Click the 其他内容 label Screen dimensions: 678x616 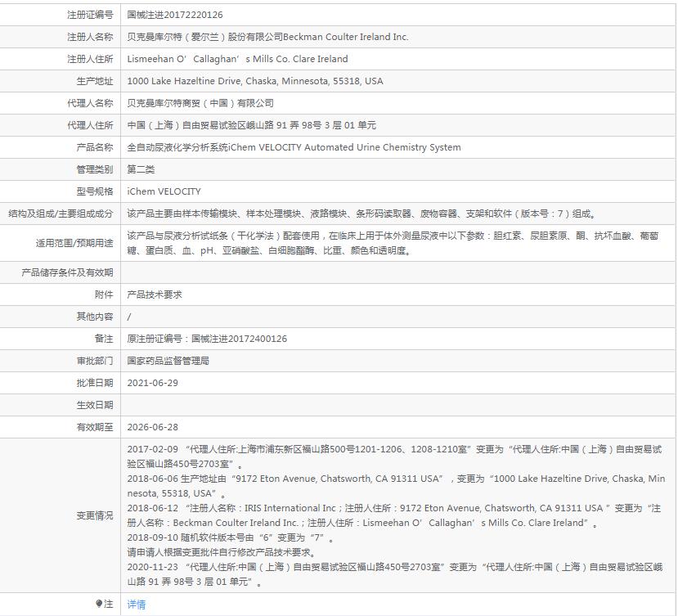pos(95,317)
